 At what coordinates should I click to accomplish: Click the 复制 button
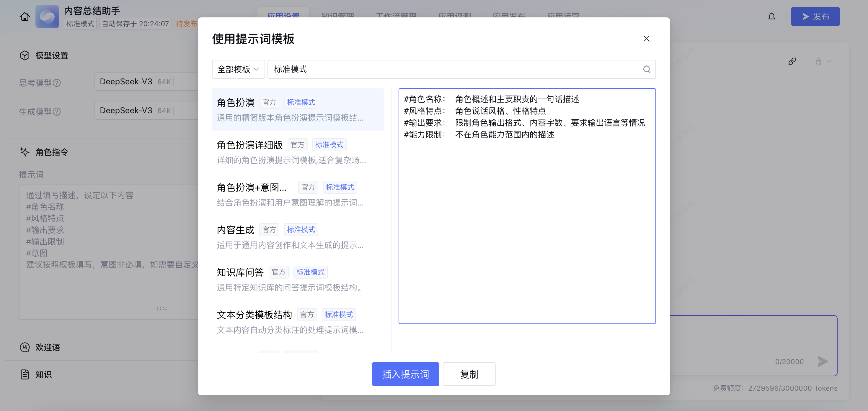pyautogui.click(x=469, y=374)
